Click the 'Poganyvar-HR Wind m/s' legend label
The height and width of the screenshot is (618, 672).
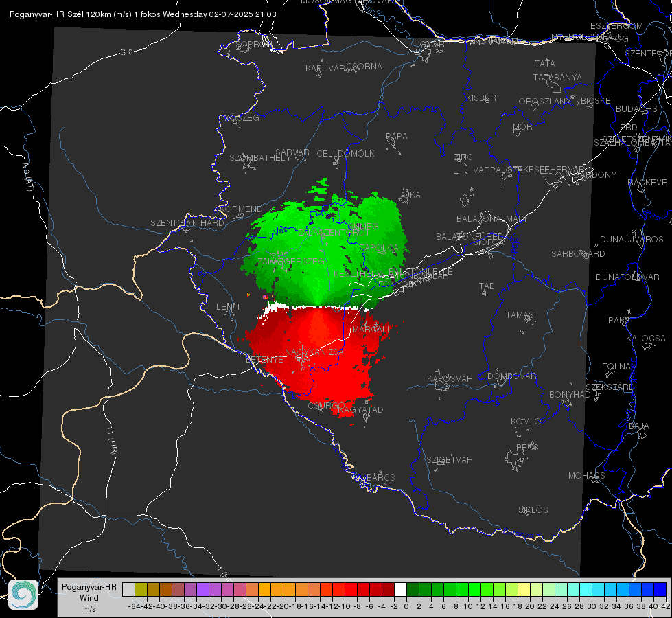[89, 598]
